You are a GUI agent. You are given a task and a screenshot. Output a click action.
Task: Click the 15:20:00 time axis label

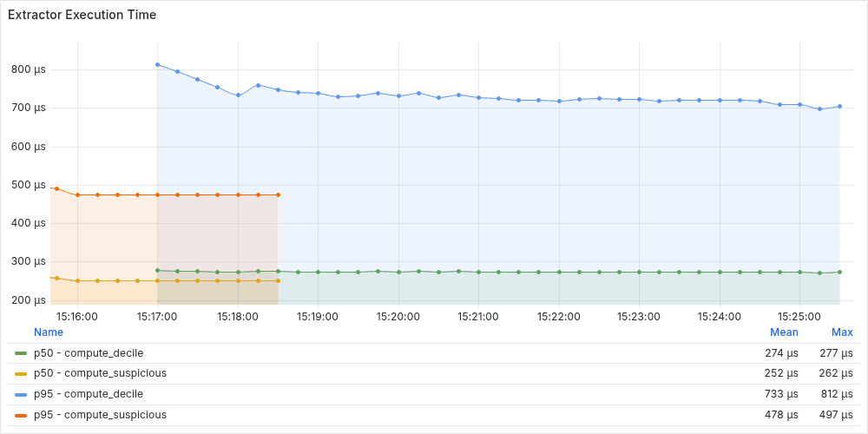tap(398, 317)
